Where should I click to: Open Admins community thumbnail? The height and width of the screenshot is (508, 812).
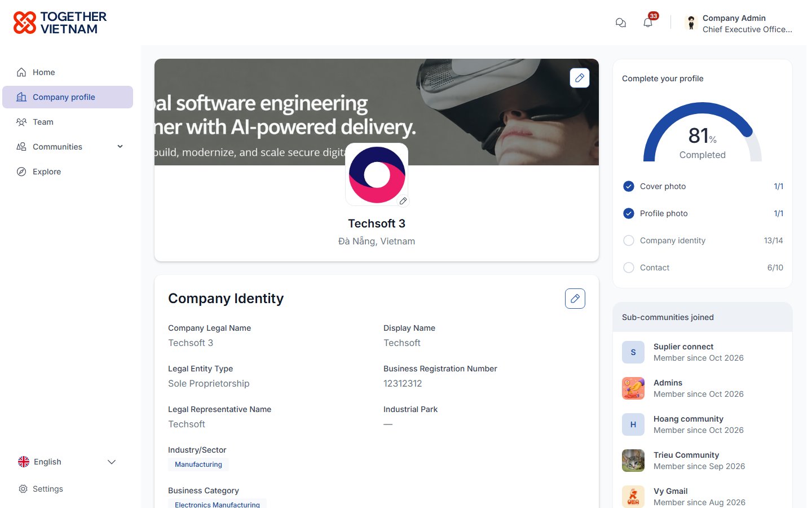633,388
